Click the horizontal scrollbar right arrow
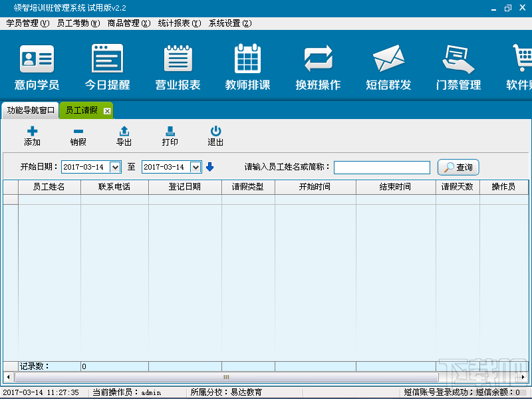This screenshot has width=532, height=399. point(523,377)
